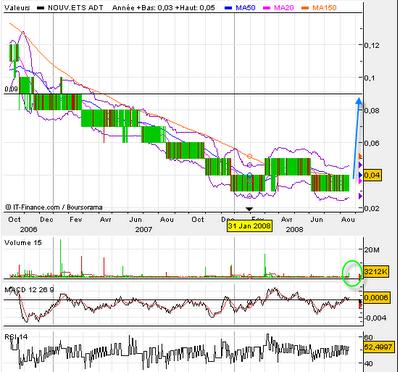This screenshot has width=400, height=372.
Task: Click the magenta MA20 triangle on price axis
Action: point(360,181)
